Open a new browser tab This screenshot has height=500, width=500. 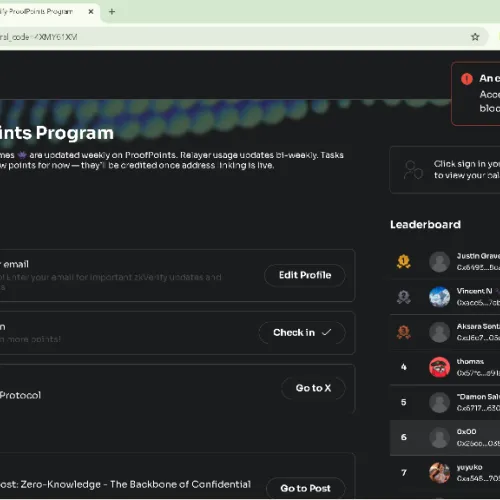click(x=112, y=12)
